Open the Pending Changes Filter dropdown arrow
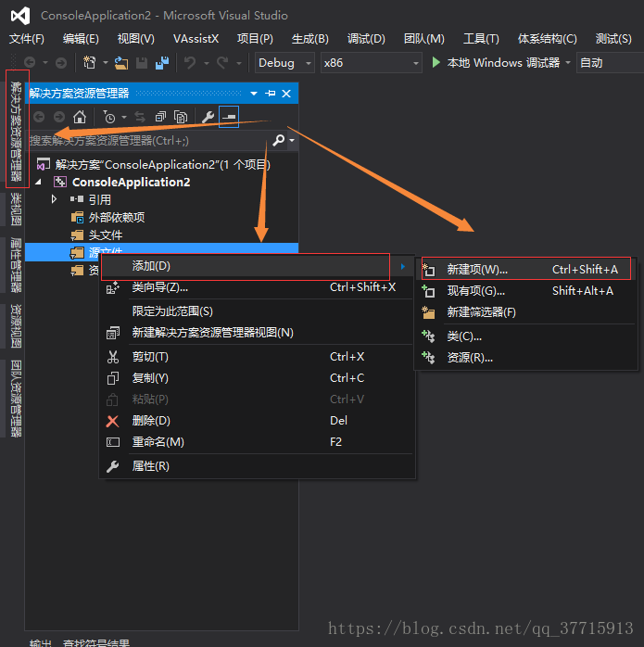The width and height of the screenshot is (644, 647). click(x=124, y=117)
